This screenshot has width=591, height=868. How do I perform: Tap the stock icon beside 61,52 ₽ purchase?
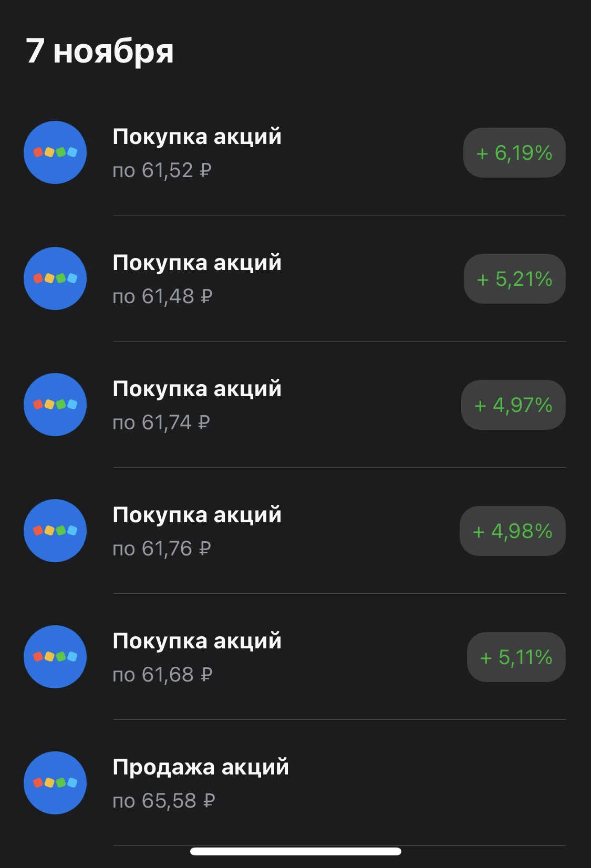55,152
